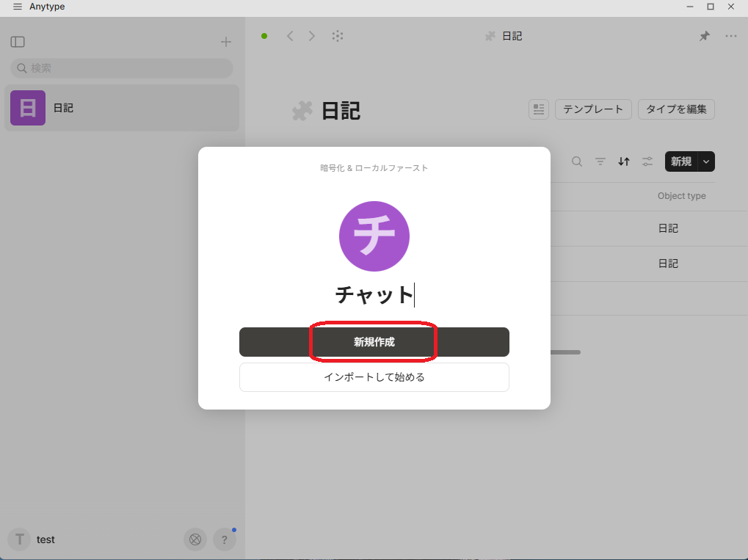Click the sort arrows icon

click(x=624, y=161)
